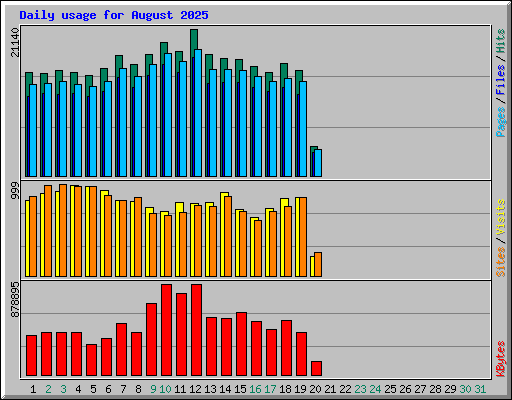Image resolution: width=512 pixels, height=400 pixels.
Task: Click day 14 on the date axis
Action: (225, 389)
